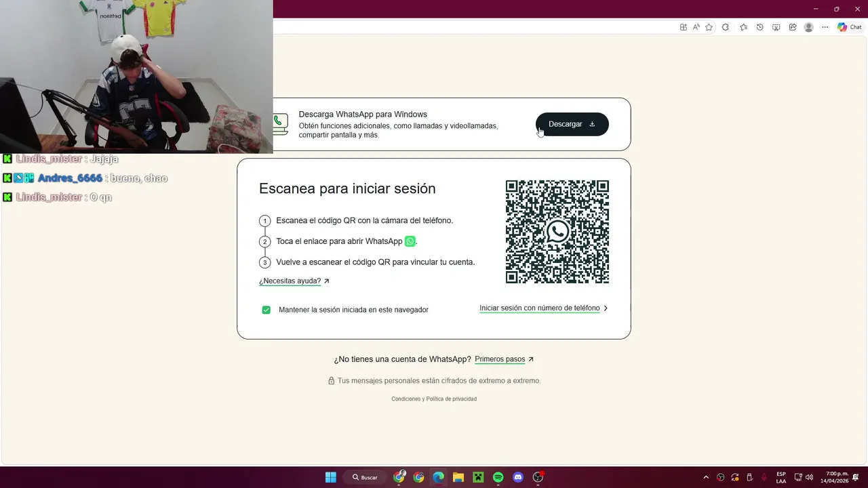Uncheck Mantener la sesión iniciada checkbox
The width and height of the screenshot is (868, 488).
click(x=266, y=310)
